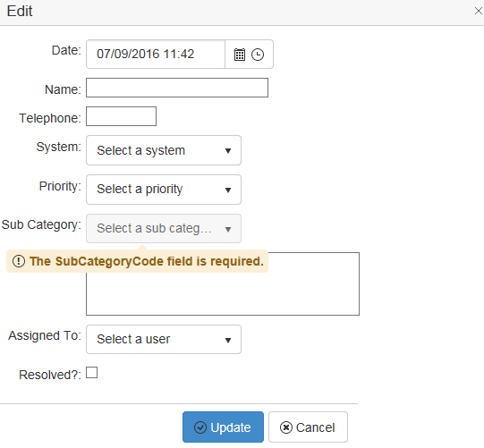This screenshot has width=484, height=448.
Task: Click the Update button
Action: coord(223,427)
